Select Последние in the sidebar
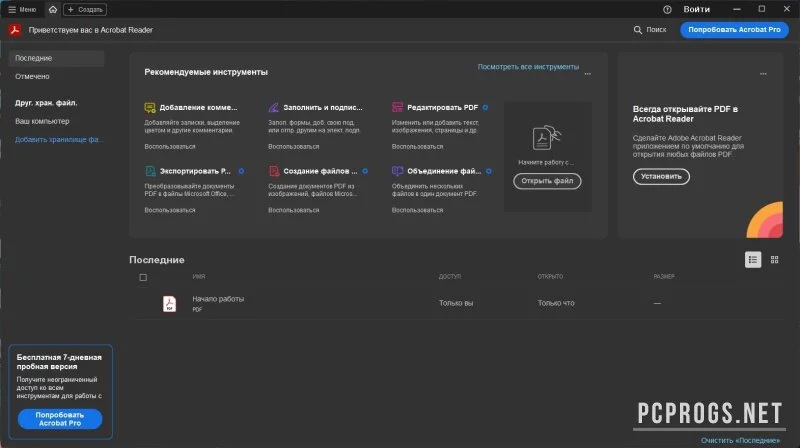The height and width of the screenshot is (448, 800). point(56,58)
